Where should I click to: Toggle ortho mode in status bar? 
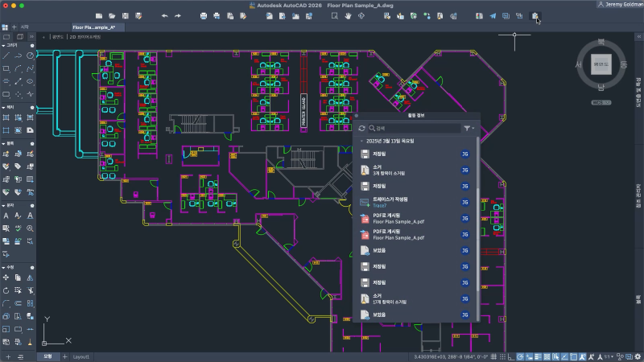[511, 356]
